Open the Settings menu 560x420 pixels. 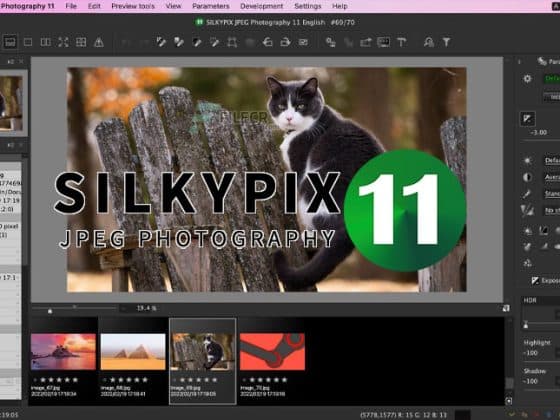[x=308, y=6]
